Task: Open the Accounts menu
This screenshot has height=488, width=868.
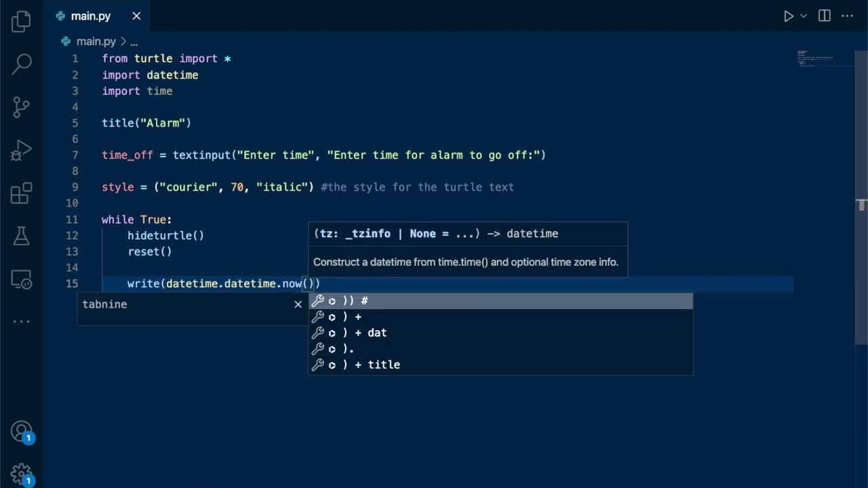Action: (x=21, y=432)
